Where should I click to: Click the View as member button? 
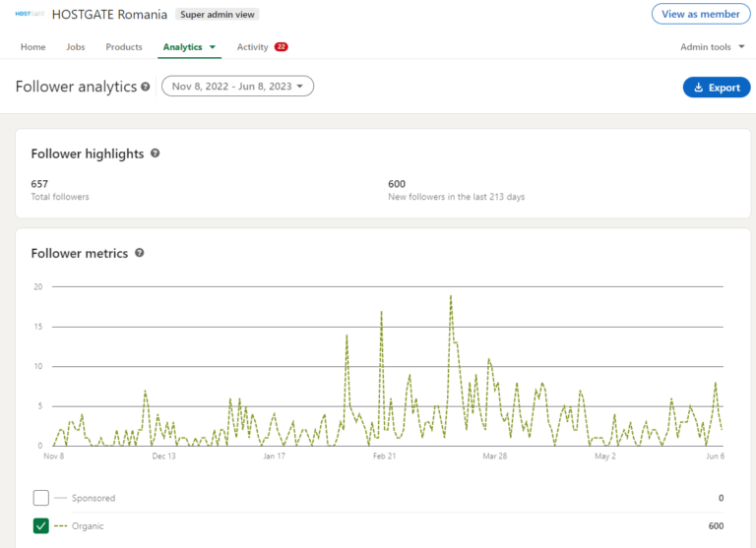point(699,15)
